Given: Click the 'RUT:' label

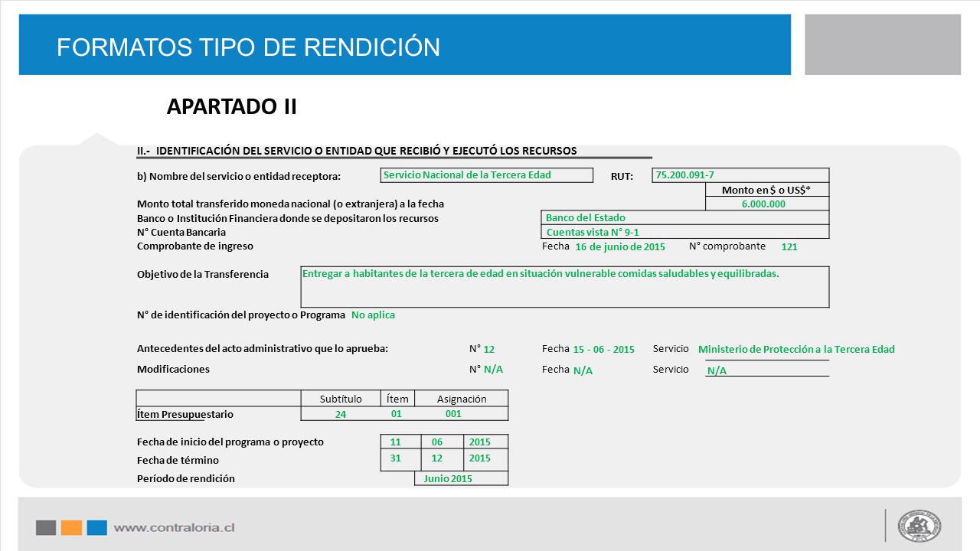Looking at the screenshot, I should point(622,177).
